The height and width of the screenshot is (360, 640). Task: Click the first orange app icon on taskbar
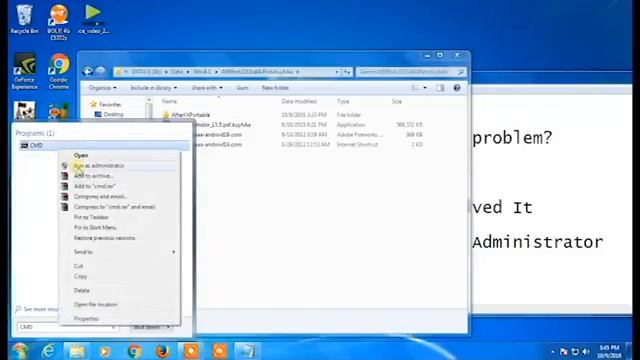[x=191, y=351]
